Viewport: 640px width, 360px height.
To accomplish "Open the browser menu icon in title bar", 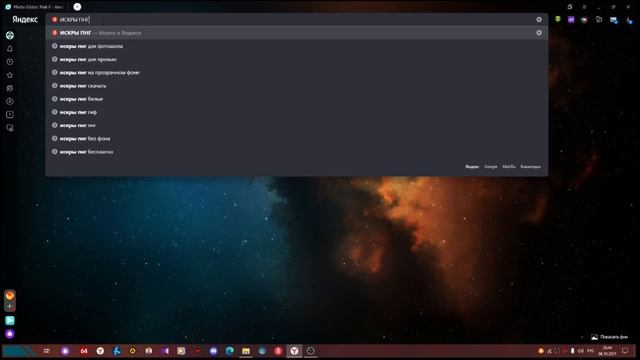I will [x=584, y=7].
